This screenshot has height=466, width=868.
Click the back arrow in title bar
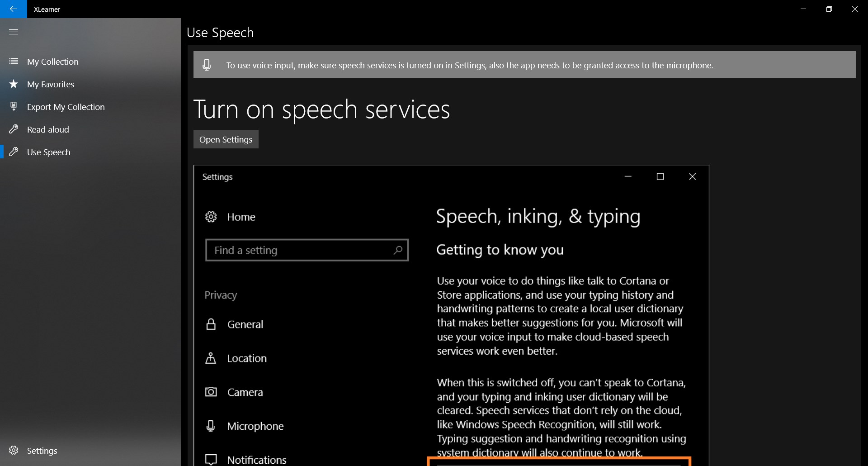[13, 9]
